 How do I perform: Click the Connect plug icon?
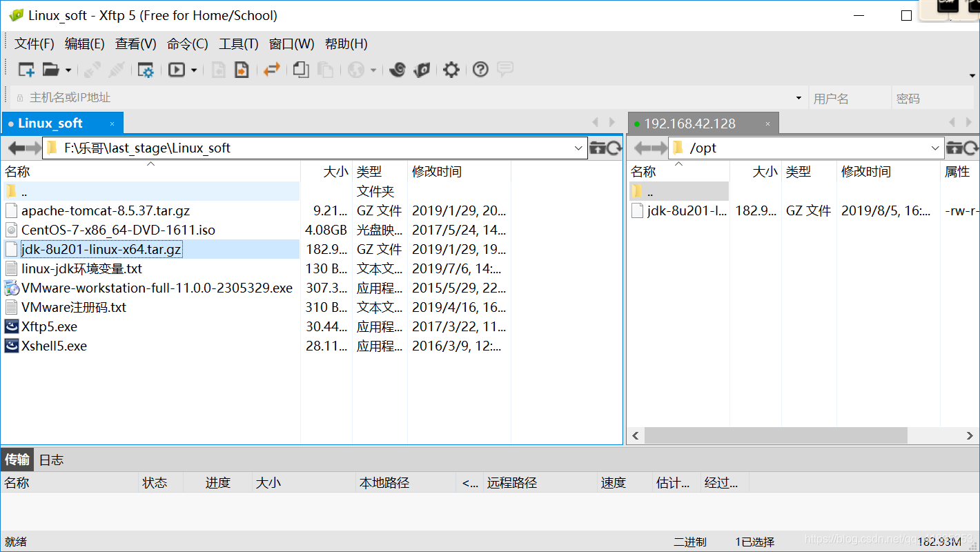(92, 70)
